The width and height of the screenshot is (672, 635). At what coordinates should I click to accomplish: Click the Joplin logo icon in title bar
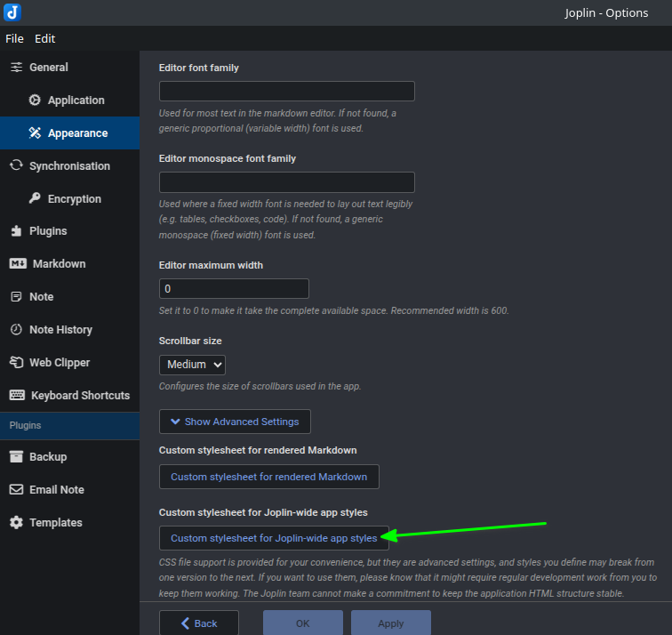[x=12, y=12]
